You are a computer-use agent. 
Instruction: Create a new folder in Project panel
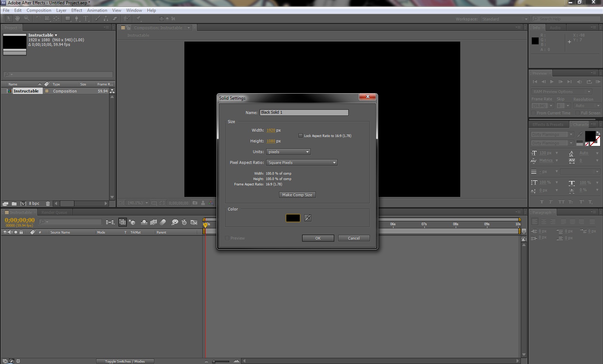coord(14,203)
